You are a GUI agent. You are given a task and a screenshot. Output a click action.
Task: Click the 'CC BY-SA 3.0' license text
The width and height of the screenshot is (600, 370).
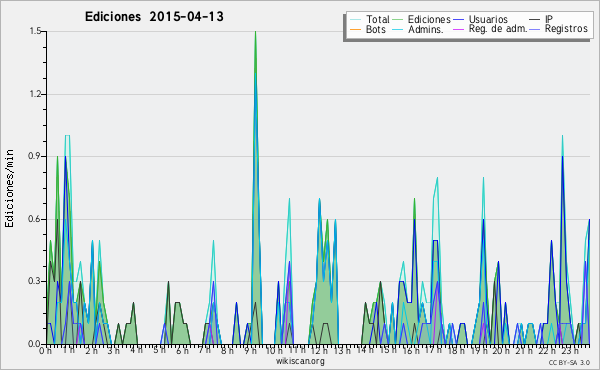(x=569, y=363)
